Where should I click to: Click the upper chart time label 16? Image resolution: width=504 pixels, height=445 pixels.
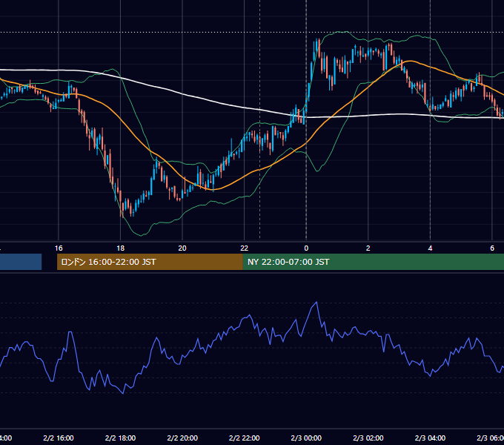tap(59, 248)
